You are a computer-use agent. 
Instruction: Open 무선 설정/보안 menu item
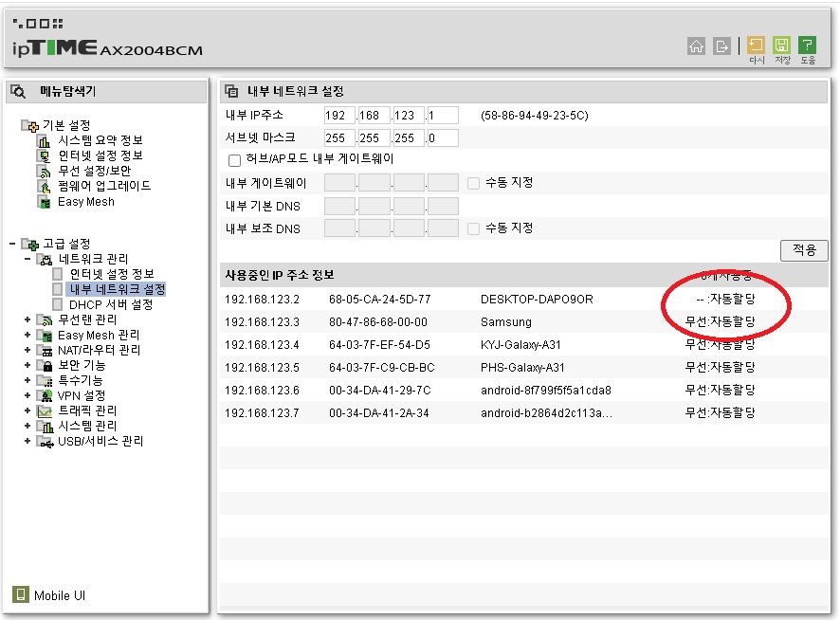94,171
